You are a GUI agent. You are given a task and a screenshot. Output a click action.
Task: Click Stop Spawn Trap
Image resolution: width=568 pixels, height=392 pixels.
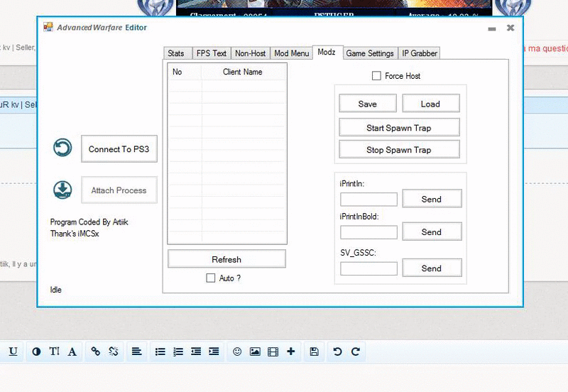point(399,149)
